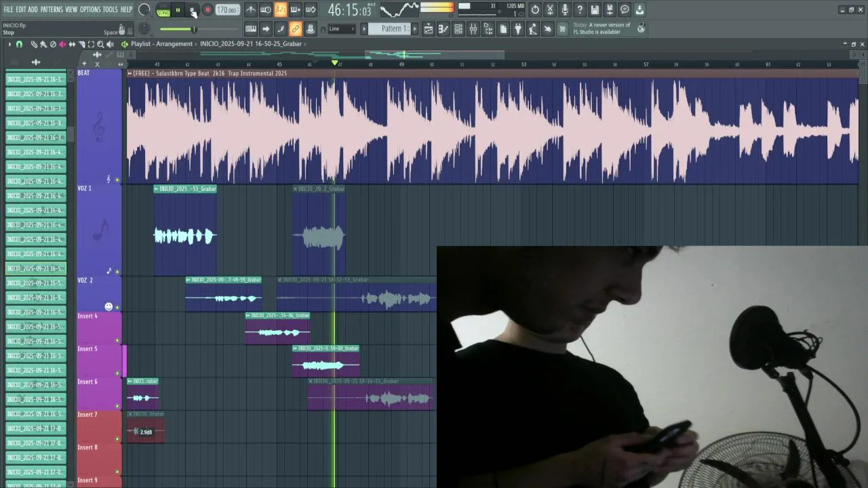Mute the Insert 6 track light

[117, 406]
